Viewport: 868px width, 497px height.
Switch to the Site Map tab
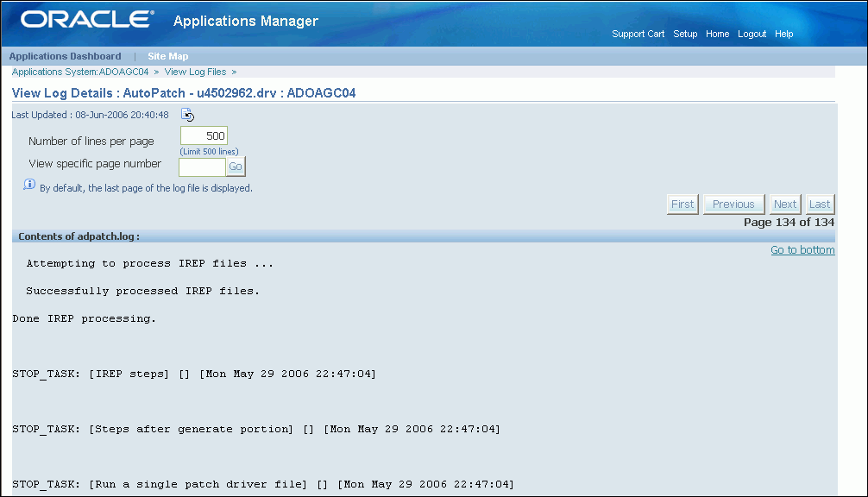click(x=167, y=56)
